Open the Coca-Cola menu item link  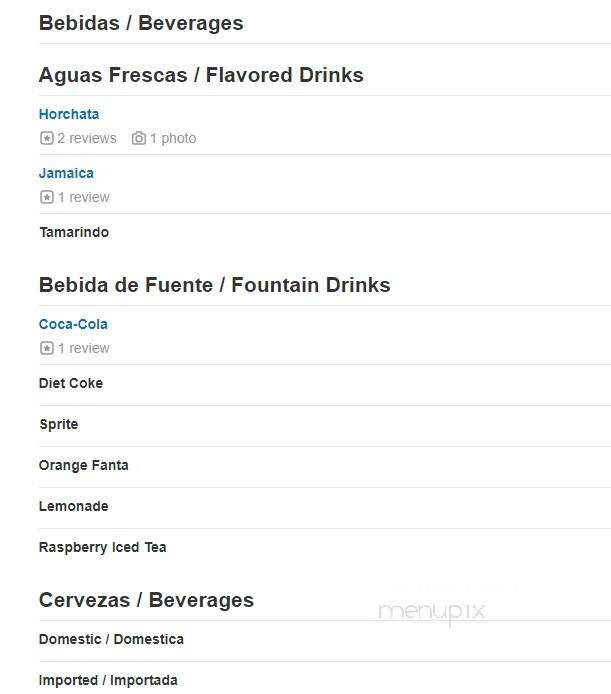click(x=73, y=324)
